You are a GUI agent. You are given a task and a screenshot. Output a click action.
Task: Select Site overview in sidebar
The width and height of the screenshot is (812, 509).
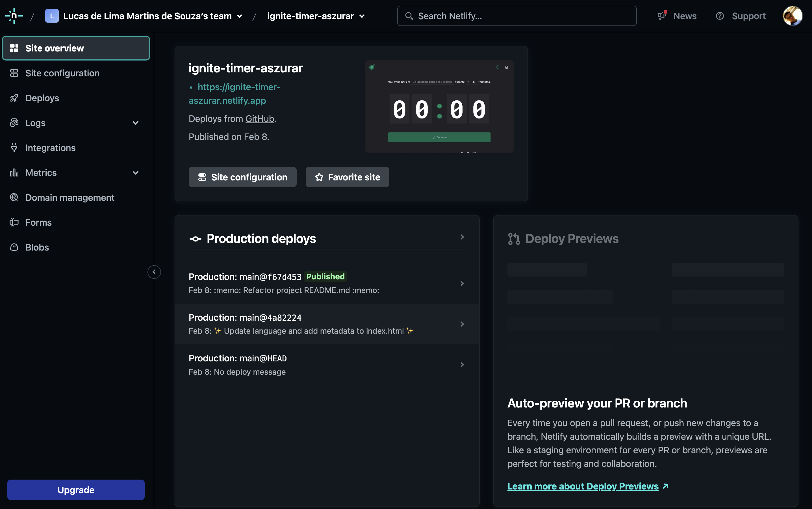pos(76,48)
